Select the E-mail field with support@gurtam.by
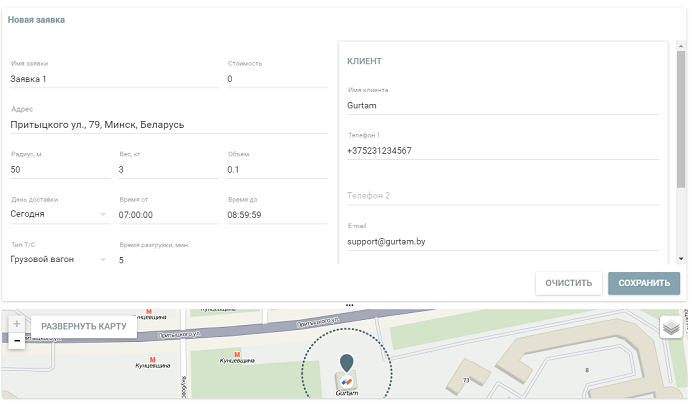Image resolution: width=694 pixels, height=405 pixels. pyautogui.click(x=502, y=241)
